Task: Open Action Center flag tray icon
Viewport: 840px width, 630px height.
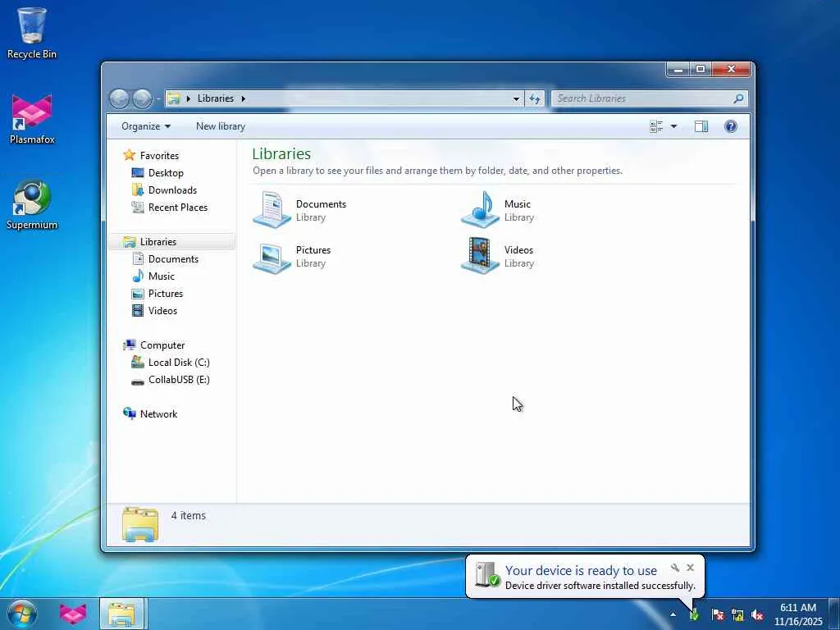Action: pyautogui.click(x=717, y=614)
